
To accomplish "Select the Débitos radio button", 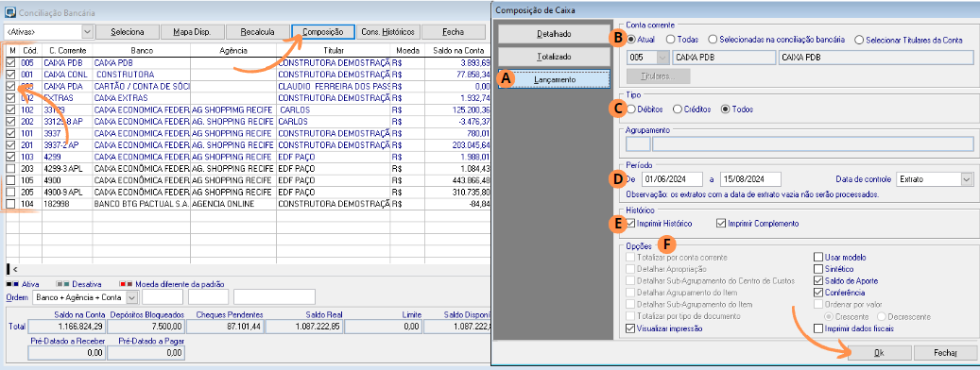I will tap(632, 109).
